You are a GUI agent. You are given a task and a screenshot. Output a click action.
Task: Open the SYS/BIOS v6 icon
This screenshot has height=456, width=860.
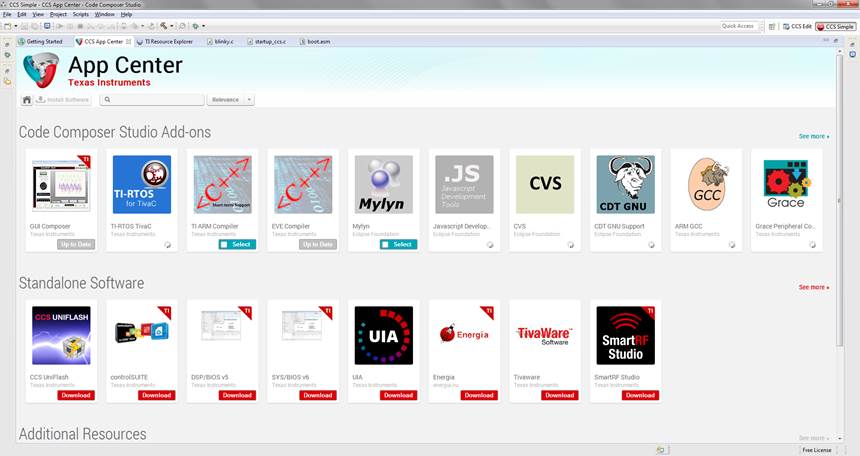303,325
